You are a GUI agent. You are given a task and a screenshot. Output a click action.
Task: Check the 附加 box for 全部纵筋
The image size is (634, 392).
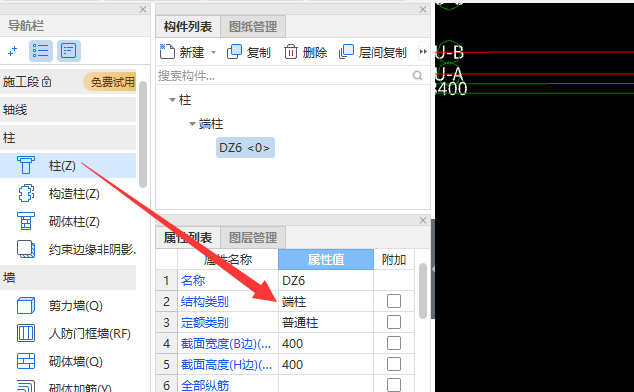pos(394,385)
